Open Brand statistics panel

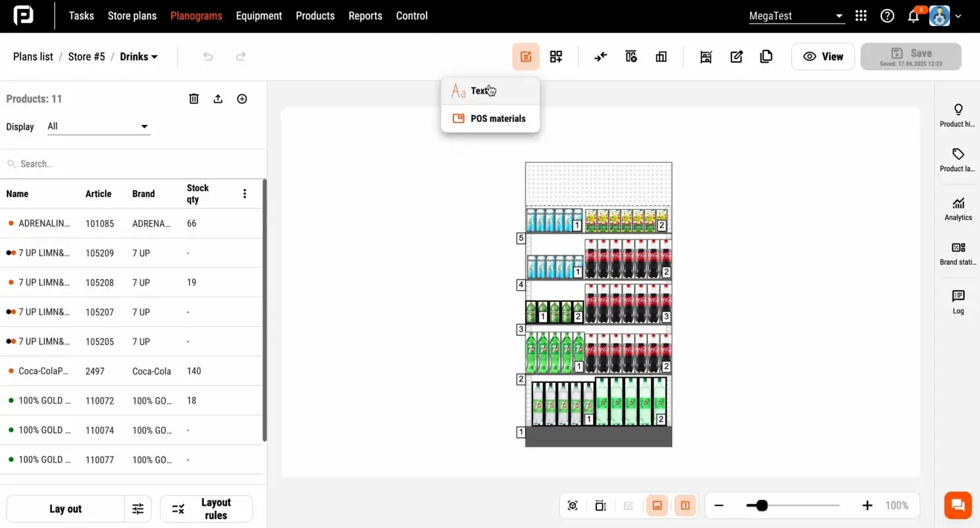coord(958,253)
